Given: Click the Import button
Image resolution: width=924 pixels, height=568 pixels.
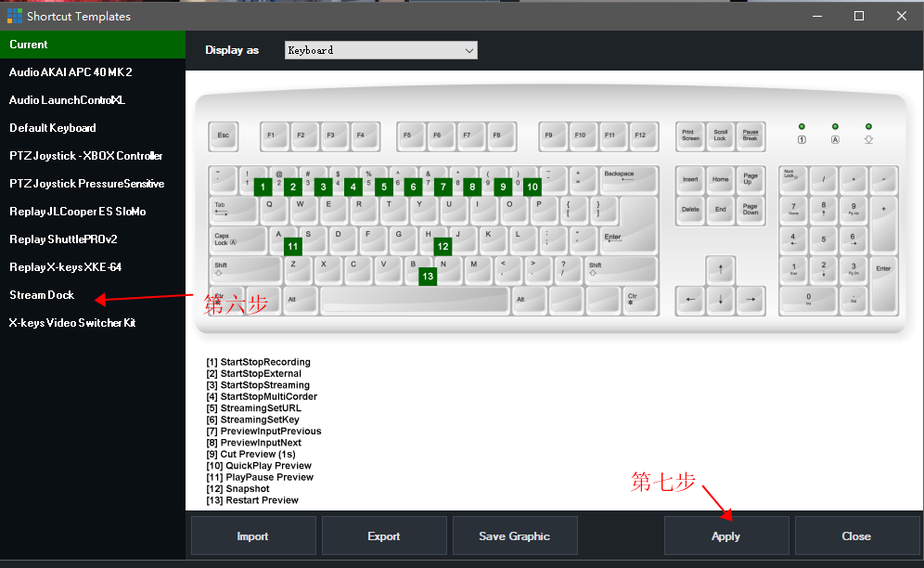Looking at the screenshot, I should click(x=253, y=536).
